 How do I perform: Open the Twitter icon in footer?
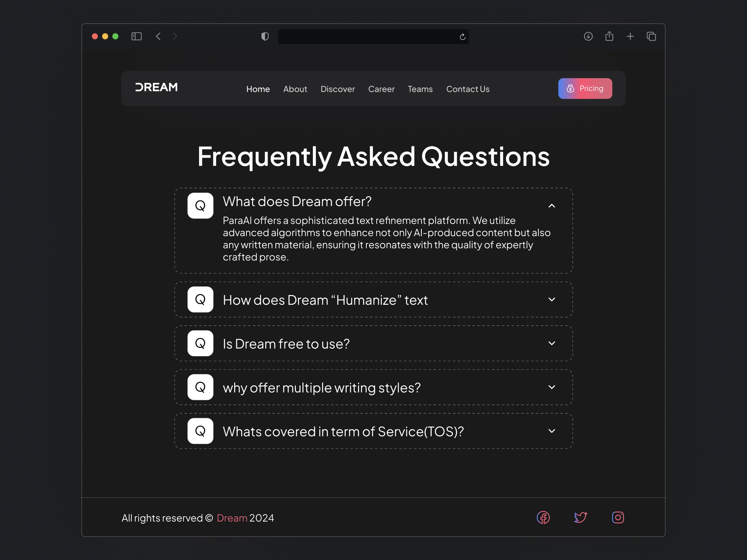point(580,518)
